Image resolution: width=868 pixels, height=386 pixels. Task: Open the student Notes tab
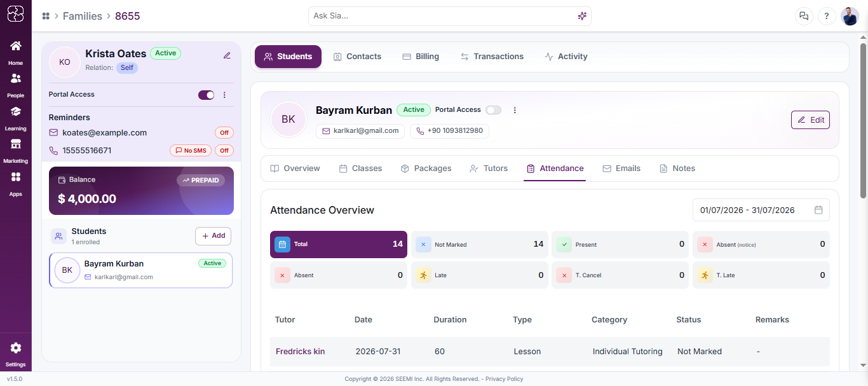(x=677, y=169)
